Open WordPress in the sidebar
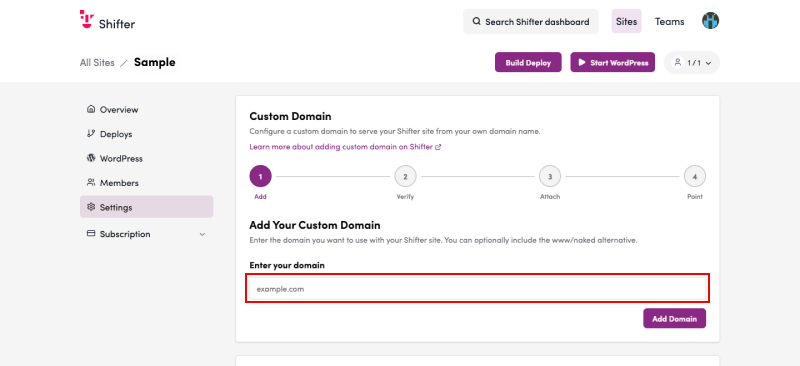Image resolution: width=800 pixels, height=366 pixels. (x=146, y=159)
